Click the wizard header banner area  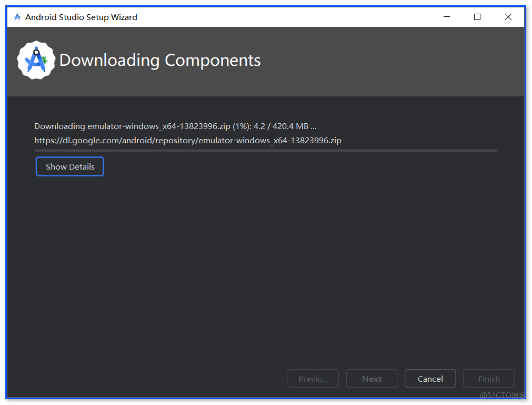point(368,60)
